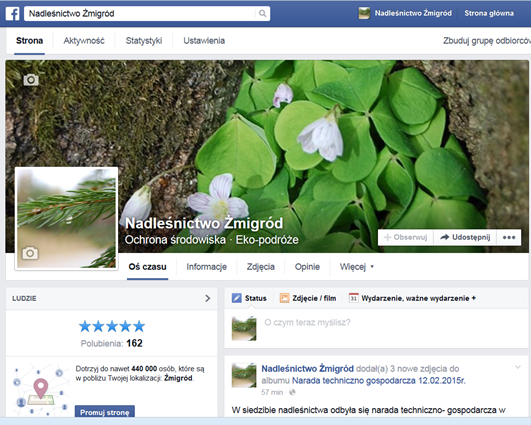This screenshot has height=425, width=531.
Task: Click Ochrona środowiska category text
Action: coord(175,240)
